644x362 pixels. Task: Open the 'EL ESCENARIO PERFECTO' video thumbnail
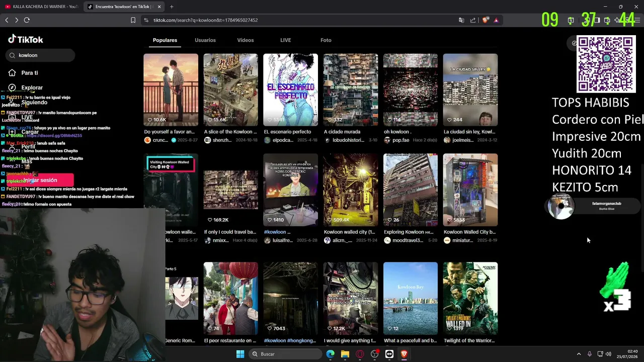(291, 90)
